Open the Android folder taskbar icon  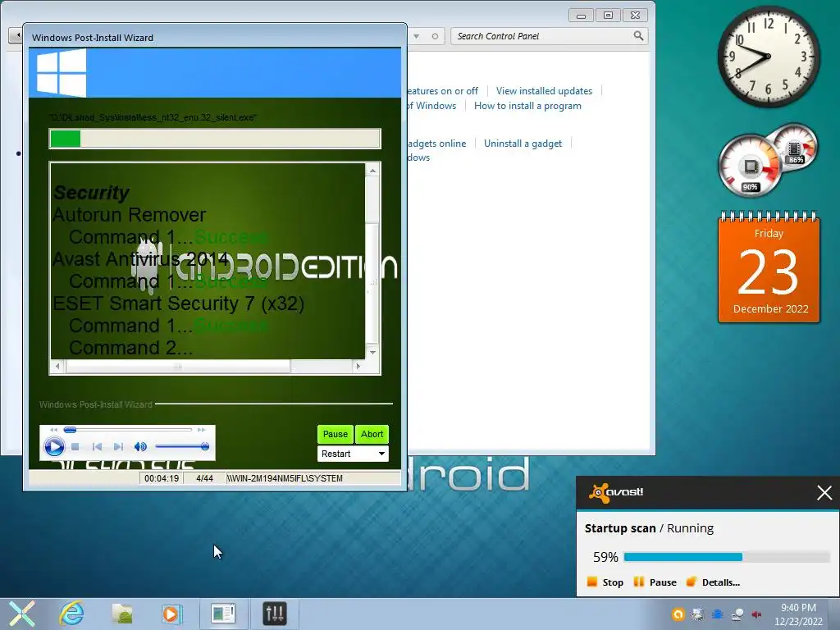pyautogui.click(x=122, y=614)
